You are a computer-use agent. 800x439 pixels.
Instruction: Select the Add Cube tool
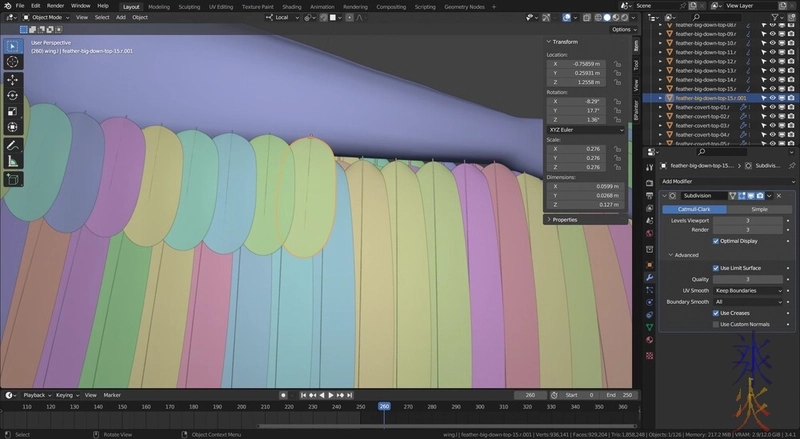[x=13, y=179]
